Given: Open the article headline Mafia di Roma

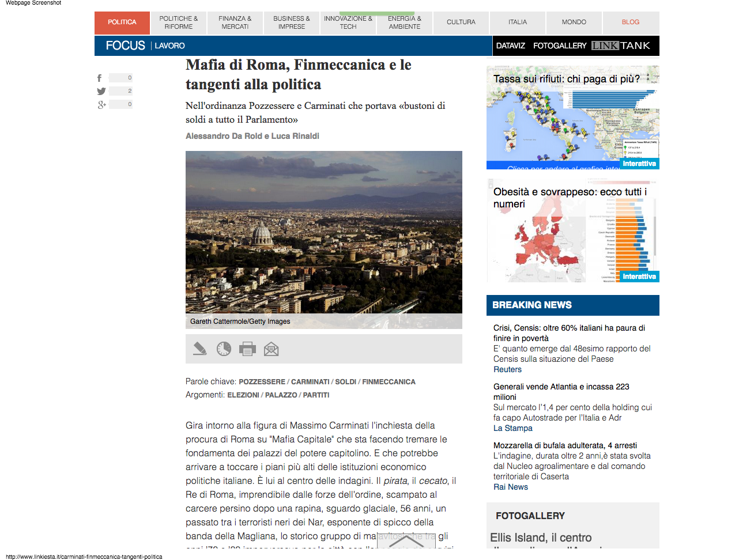Looking at the screenshot, I should coord(299,74).
